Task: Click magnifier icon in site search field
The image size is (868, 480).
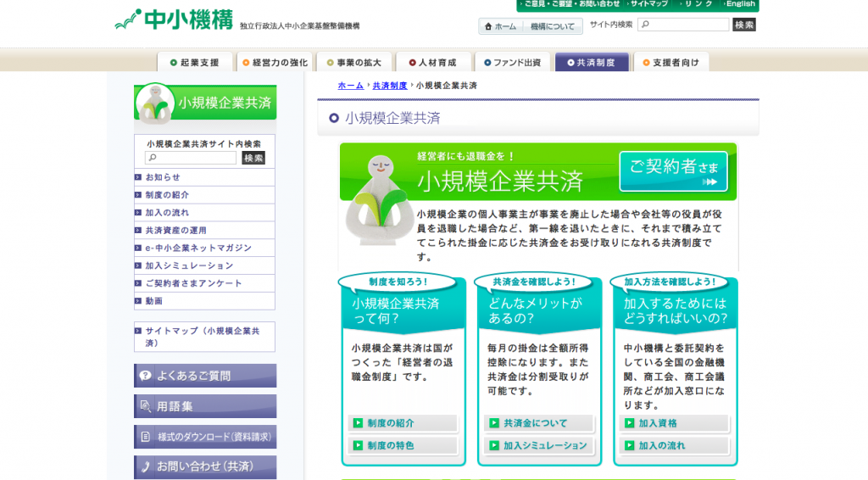Action: pos(645,25)
